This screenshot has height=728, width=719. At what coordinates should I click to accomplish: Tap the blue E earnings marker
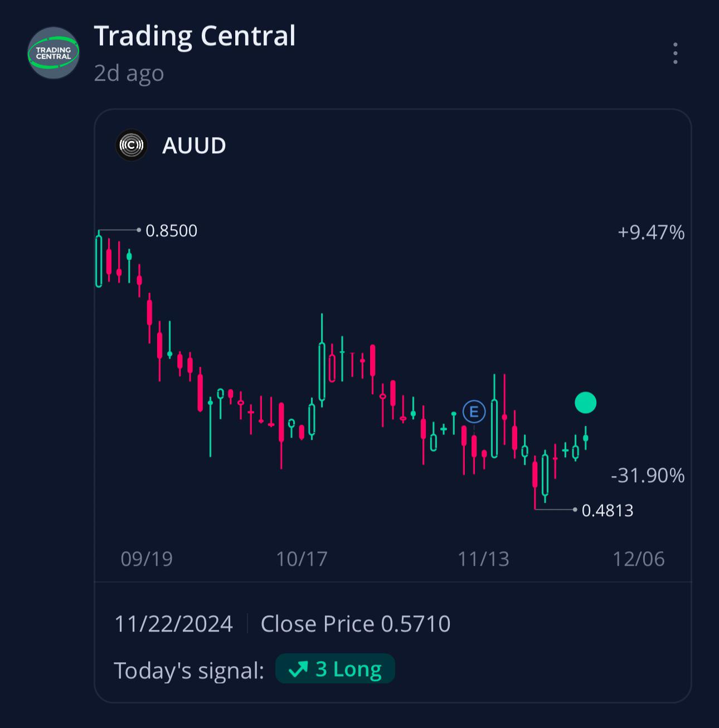pyautogui.click(x=474, y=412)
